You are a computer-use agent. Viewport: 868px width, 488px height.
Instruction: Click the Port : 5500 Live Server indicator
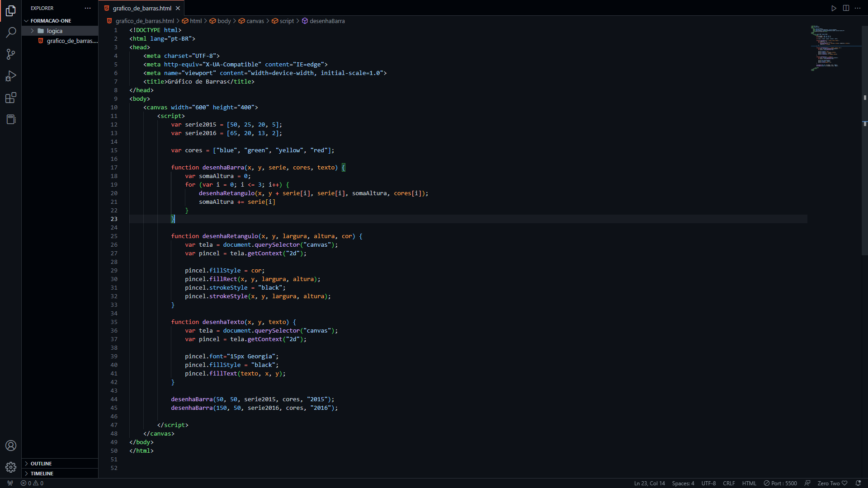point(780,483)
